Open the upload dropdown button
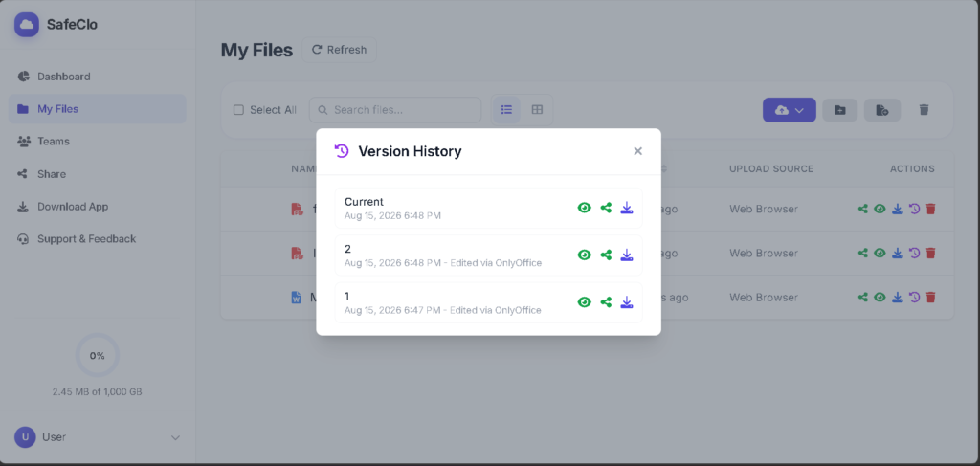This screenshot has width=980, height=466. pos(789,110)
